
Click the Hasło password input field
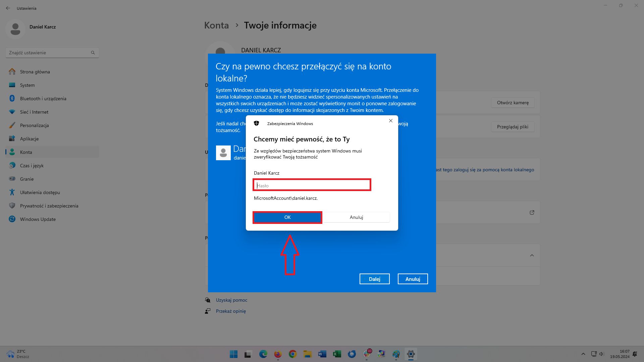312,185
